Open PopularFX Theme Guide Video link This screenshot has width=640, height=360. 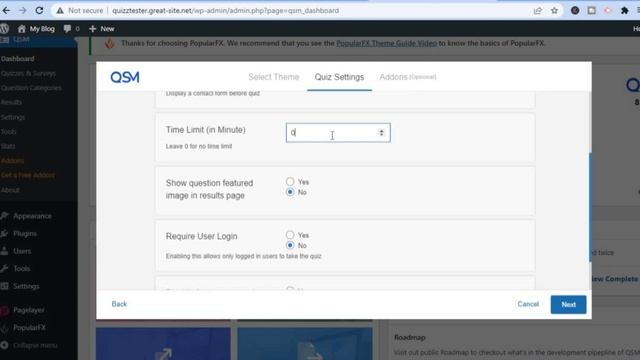(386, 43)
